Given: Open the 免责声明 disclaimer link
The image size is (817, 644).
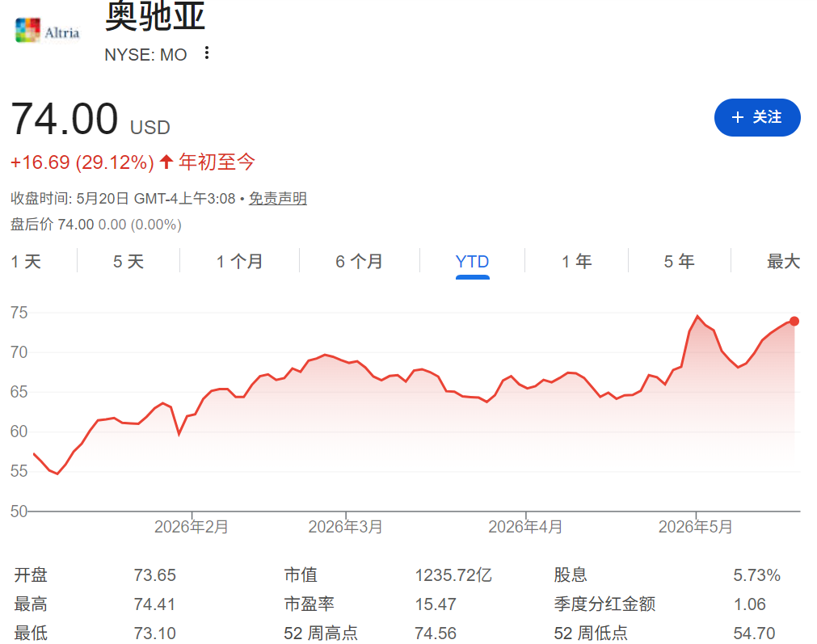Looking at the screenshot, I should 278,199.
